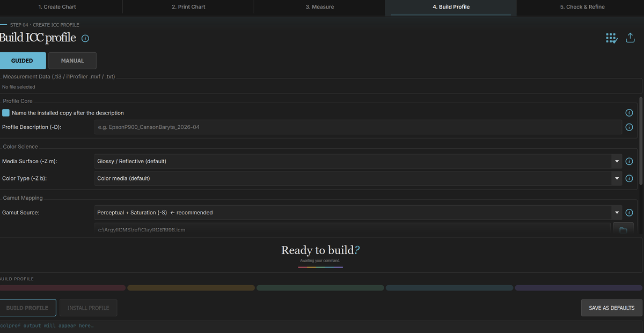Click the 'Awaiting your command.' status text
Viewport: 644px width, 333px height.
click(320, 261)
